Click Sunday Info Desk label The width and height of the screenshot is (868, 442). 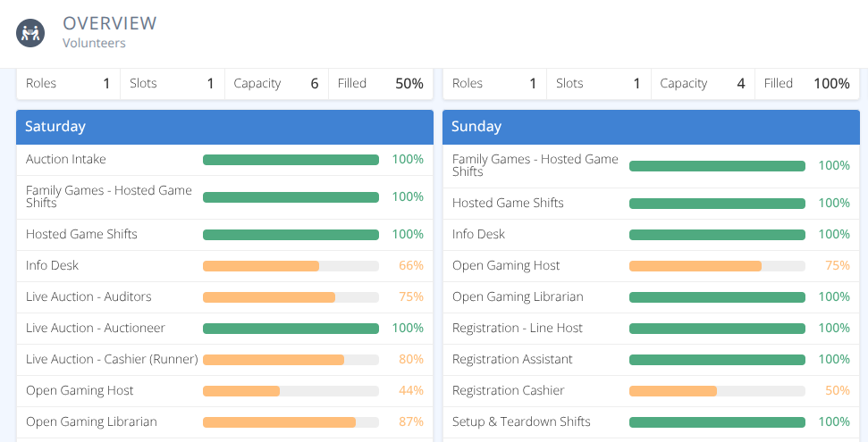tap(478, 234)
